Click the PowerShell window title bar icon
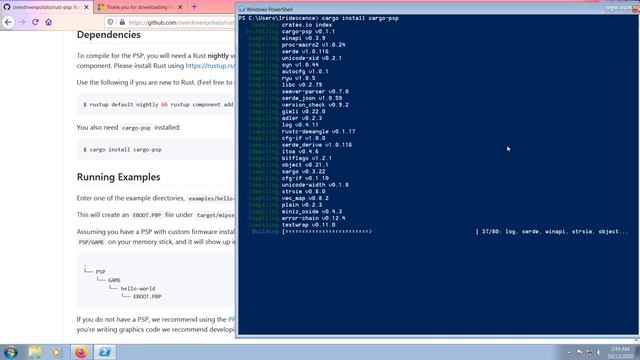 (242, 9)
